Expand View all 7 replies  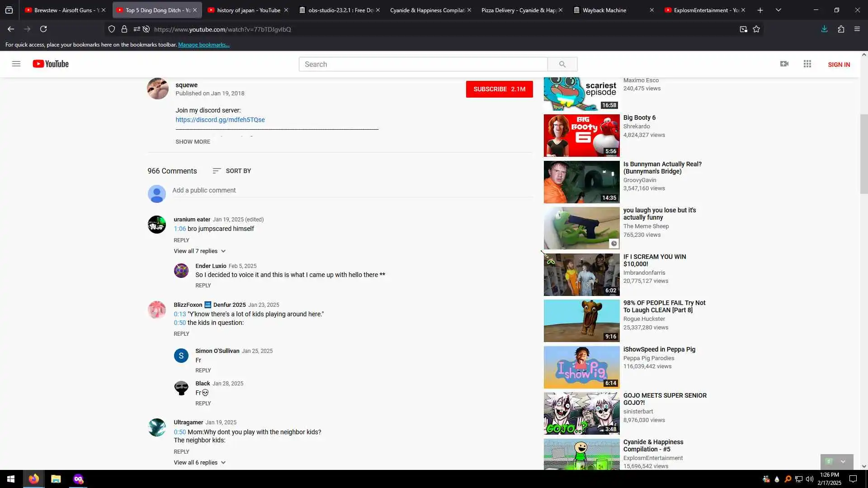click(x=199, y=251)
